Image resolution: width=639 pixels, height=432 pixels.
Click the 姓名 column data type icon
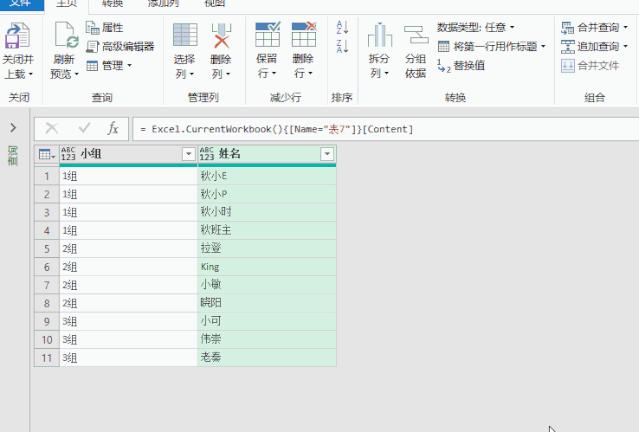[x=207, y=154]
